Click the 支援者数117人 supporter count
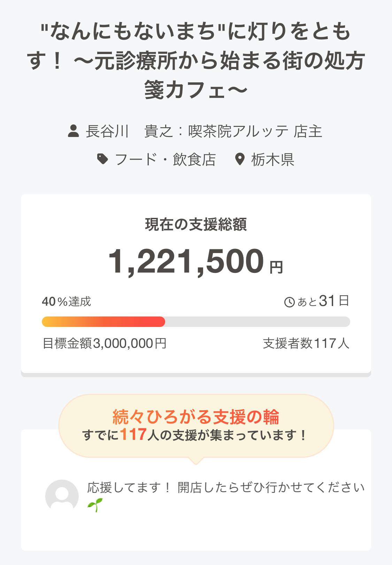This screenshot has width=392, height=565. [x=306, y=343]
